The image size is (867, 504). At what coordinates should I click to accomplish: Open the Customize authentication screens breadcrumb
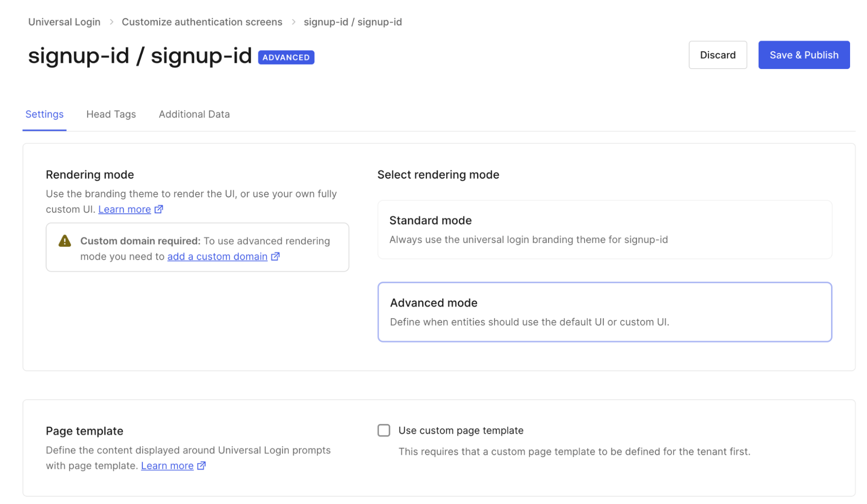202,22
